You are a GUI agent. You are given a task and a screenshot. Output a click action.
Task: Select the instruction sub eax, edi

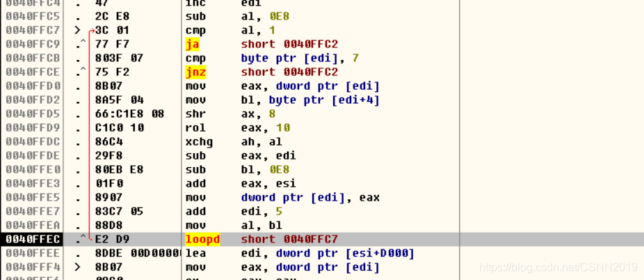[241, 156]
